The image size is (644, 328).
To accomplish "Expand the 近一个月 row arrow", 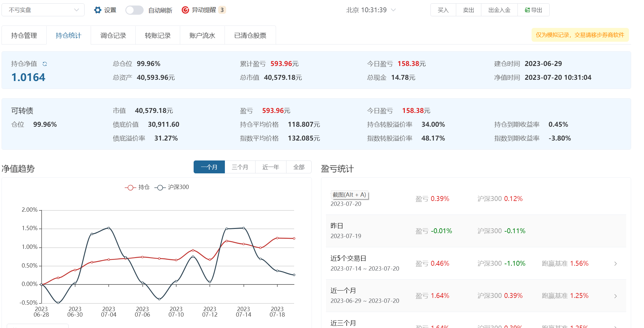I will (616, 296).
